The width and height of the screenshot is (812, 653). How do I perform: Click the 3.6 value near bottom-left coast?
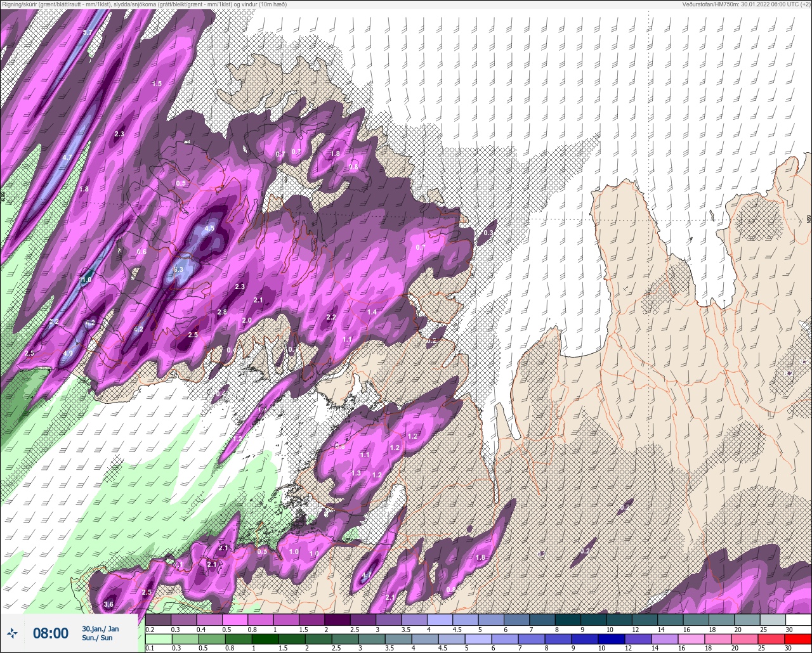coord(108,604)
